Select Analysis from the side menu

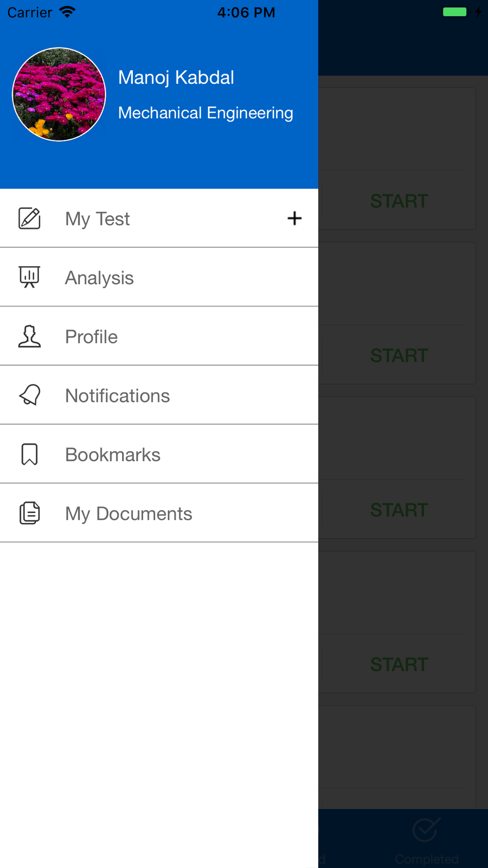(159, 277)
